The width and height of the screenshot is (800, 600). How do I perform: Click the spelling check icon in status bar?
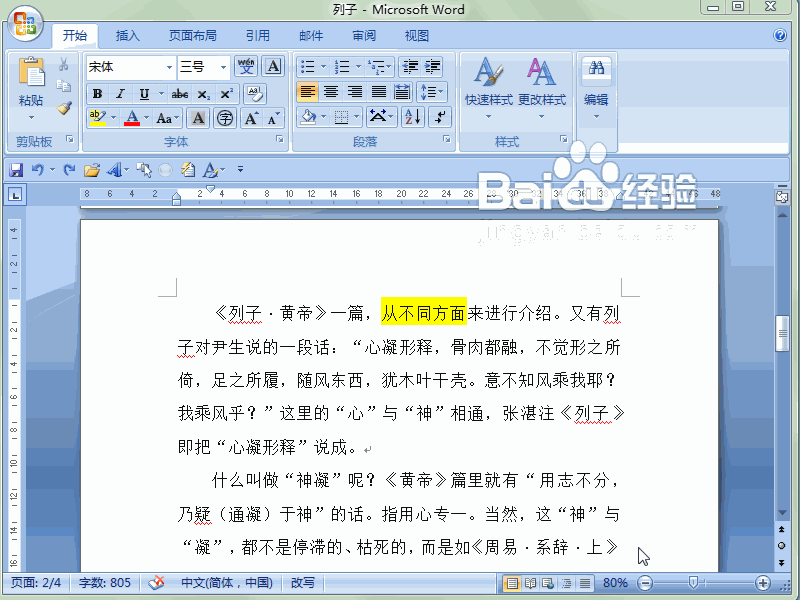coord(155,583)
